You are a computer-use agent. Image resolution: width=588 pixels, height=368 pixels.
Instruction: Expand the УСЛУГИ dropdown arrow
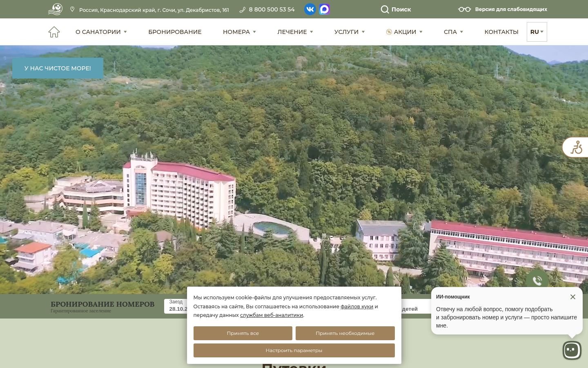363,32
